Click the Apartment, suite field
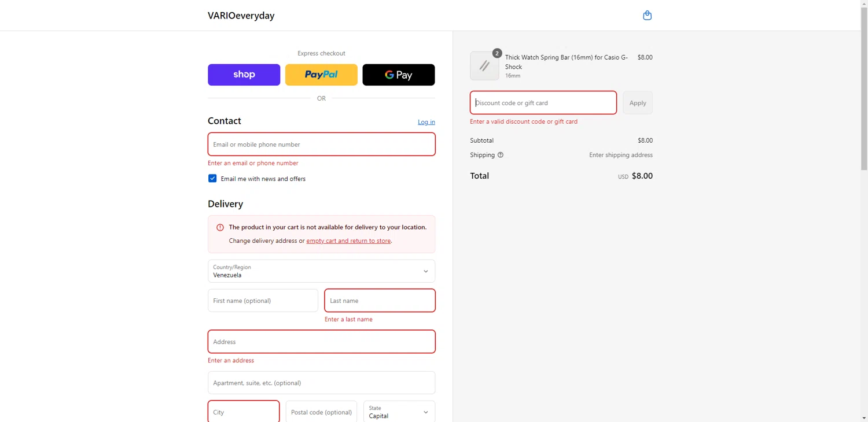Image resolution: width=868 pixels, height=422 pixels. [x=321, y=383]
